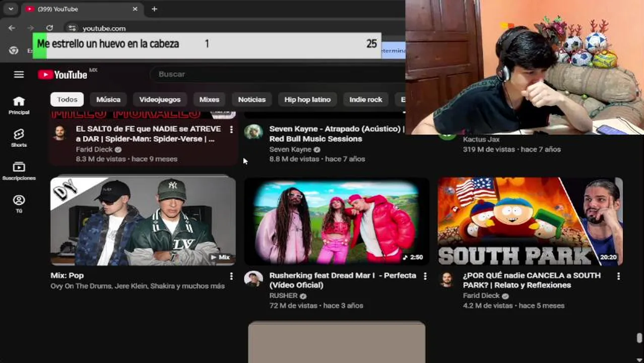Open Seven Kayne channel name link
This screenshot has width=644, height=363.
pos(290,150)
